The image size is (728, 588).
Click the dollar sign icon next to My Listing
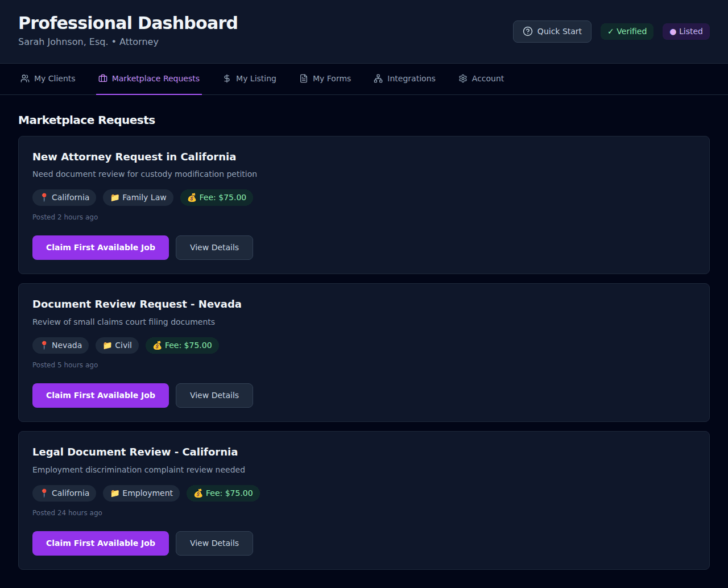coord(226,78)
